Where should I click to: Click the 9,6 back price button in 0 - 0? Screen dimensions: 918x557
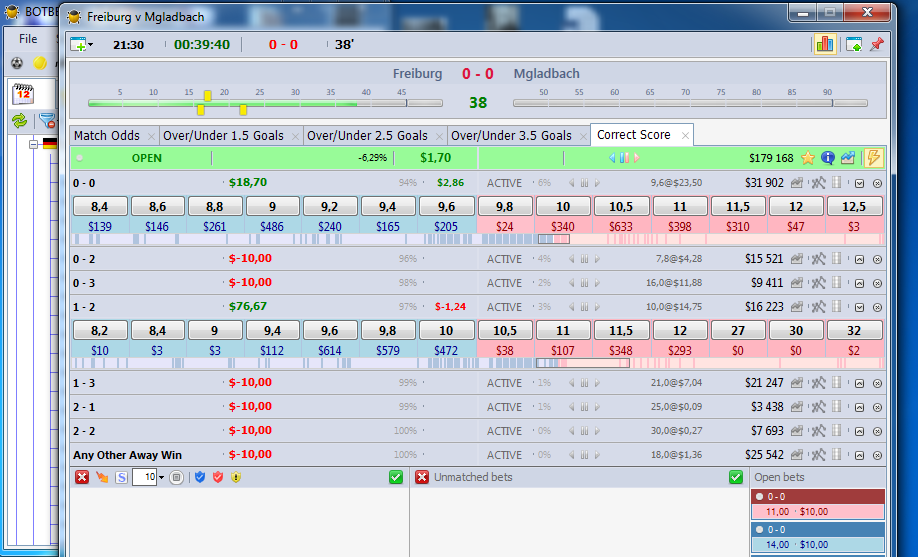point(446,206)
